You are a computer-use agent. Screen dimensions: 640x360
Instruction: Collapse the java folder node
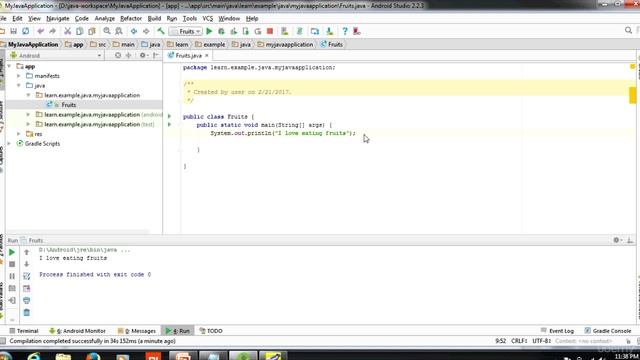(19, 86)
